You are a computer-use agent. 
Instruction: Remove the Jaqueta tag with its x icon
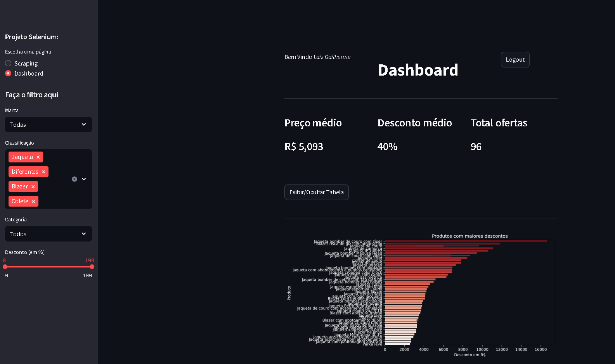click(x=38, y=157)
